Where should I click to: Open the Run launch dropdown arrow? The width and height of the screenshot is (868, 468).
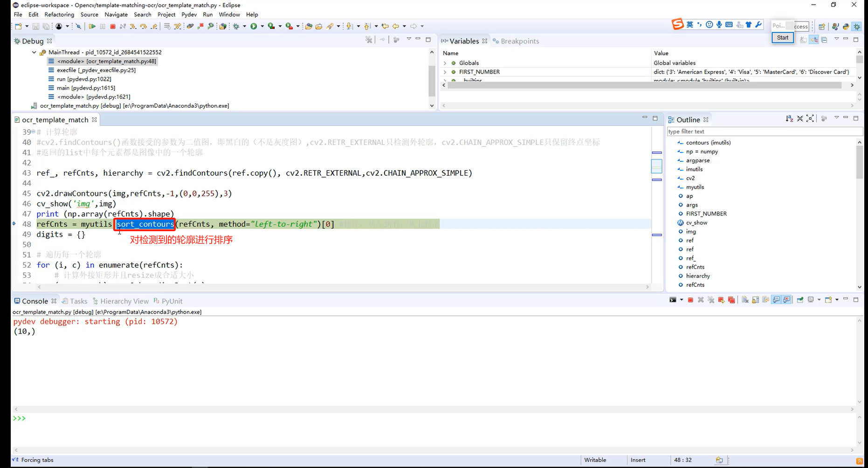262,26
